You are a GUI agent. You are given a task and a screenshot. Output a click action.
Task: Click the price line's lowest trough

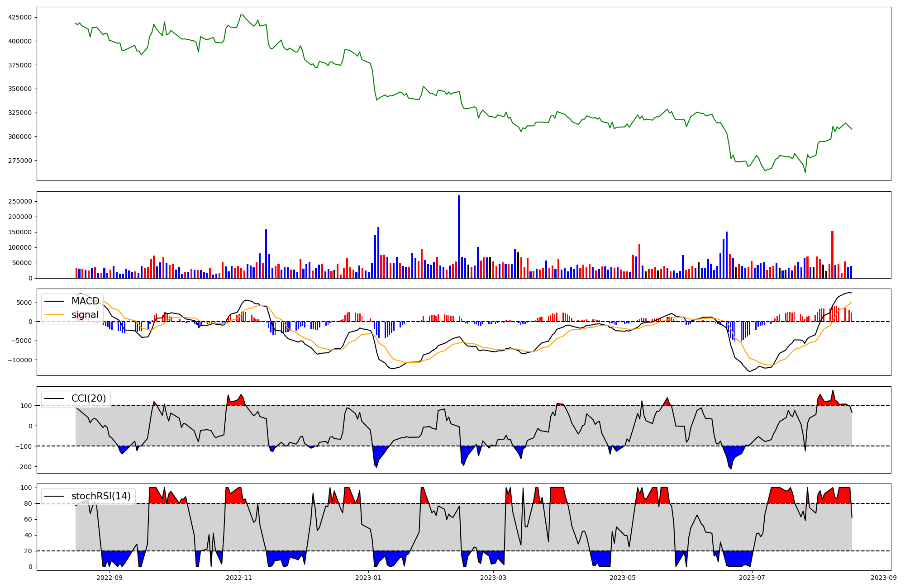pyautogui.click(x=805, y=172)
